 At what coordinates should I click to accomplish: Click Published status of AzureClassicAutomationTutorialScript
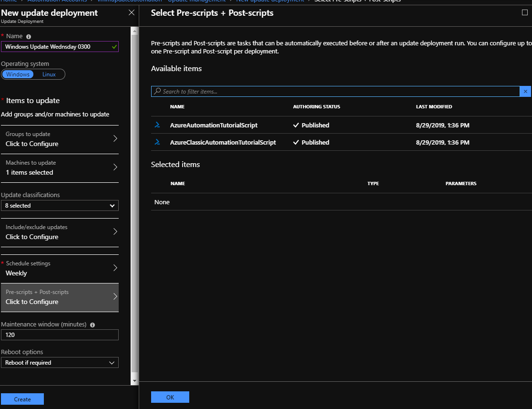pos(311,142)
